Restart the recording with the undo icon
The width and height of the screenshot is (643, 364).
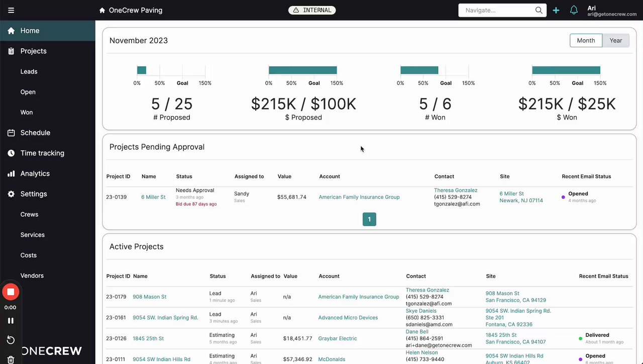point(11,340)
